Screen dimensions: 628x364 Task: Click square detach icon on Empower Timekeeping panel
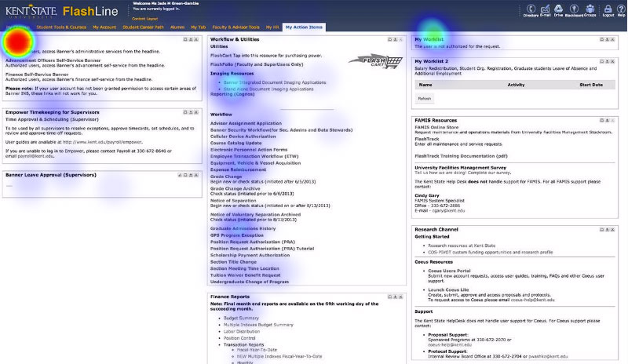click(185, 112)
